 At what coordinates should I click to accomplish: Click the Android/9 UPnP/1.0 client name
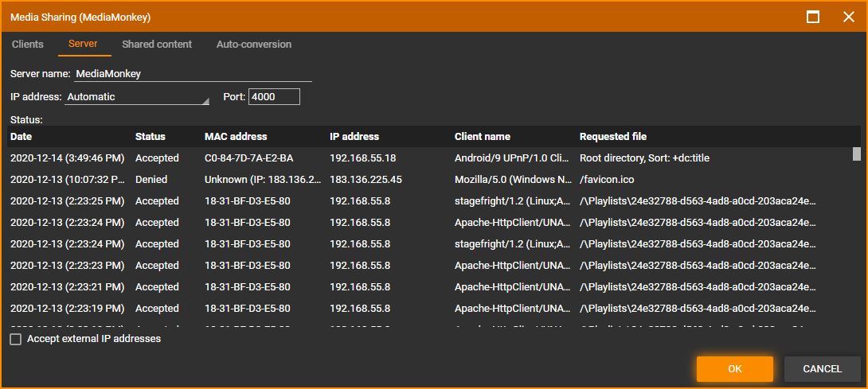coord(512,158)
